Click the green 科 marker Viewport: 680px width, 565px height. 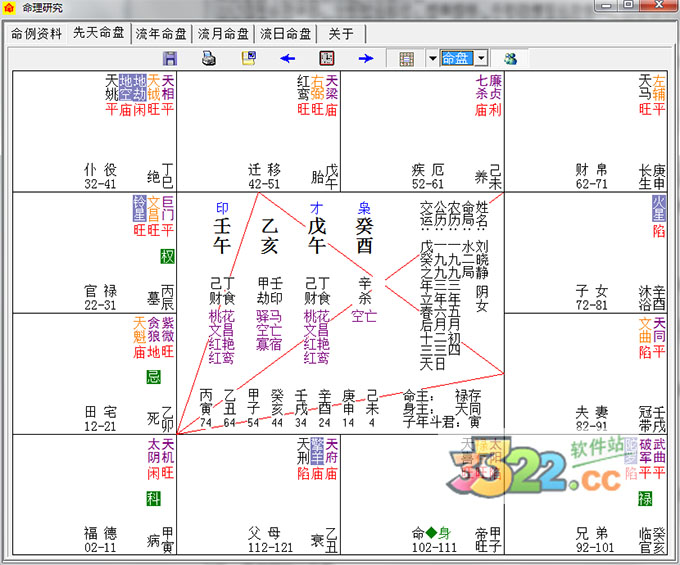154,498
